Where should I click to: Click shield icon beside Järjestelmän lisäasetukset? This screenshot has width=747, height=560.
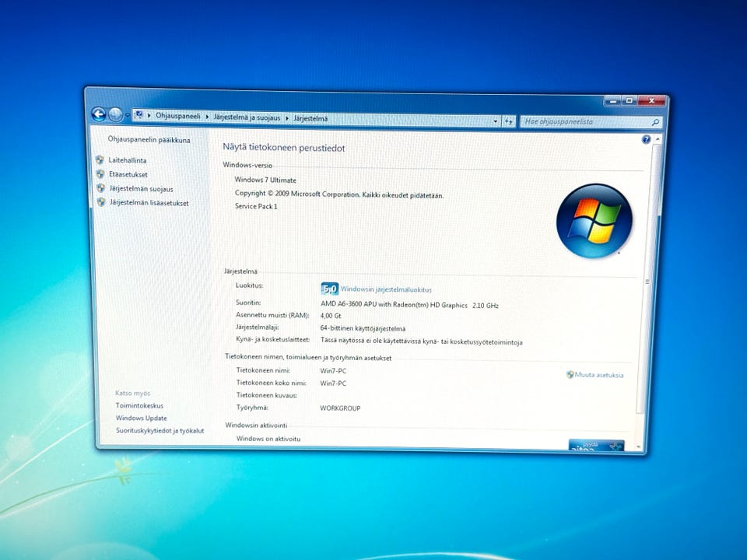[x=101, y=202]
